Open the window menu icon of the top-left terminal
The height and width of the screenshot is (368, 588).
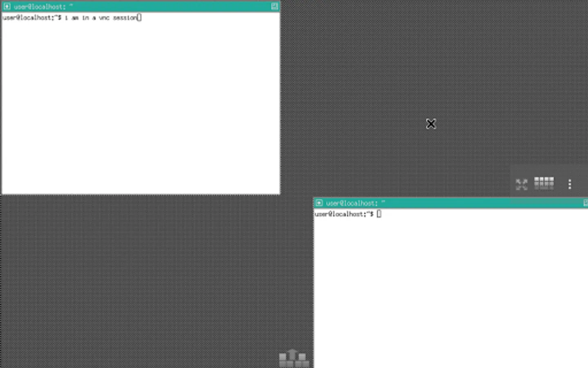[x=7, y=7]
